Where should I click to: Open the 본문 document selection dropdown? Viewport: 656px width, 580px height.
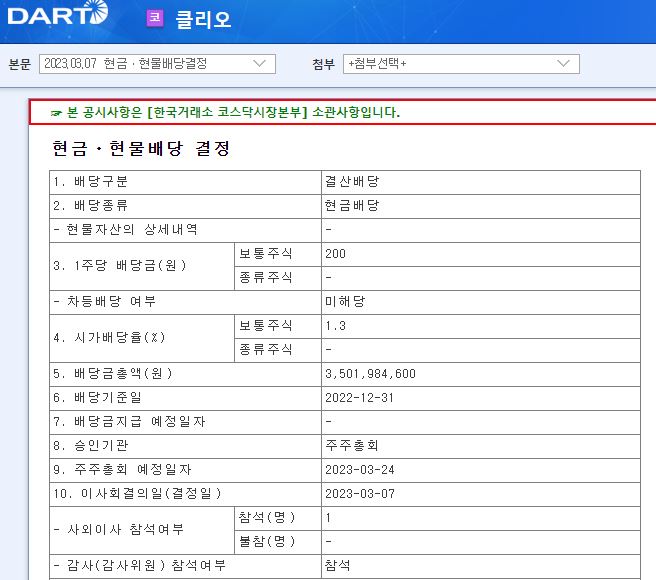[157, 64]
